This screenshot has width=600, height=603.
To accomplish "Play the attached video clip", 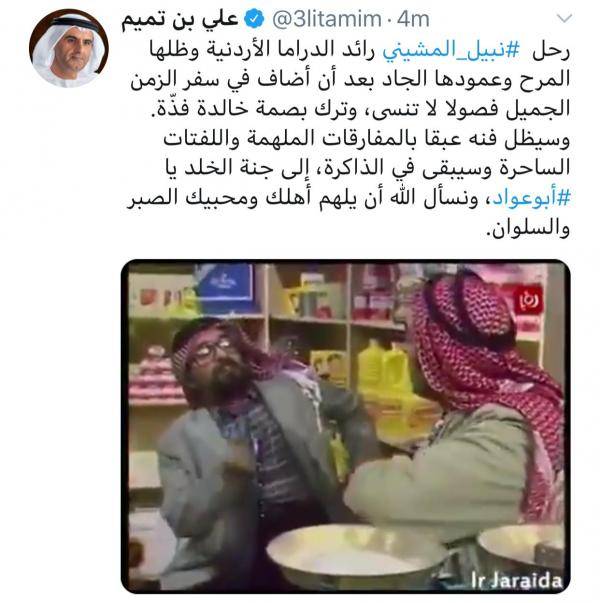I will point(345,426).
